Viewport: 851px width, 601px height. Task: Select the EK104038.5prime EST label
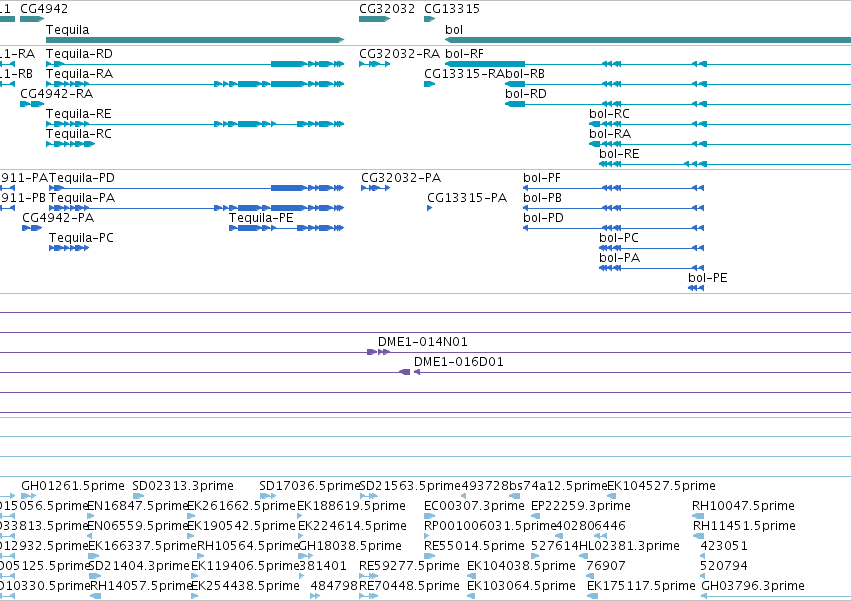click(521, 566)
